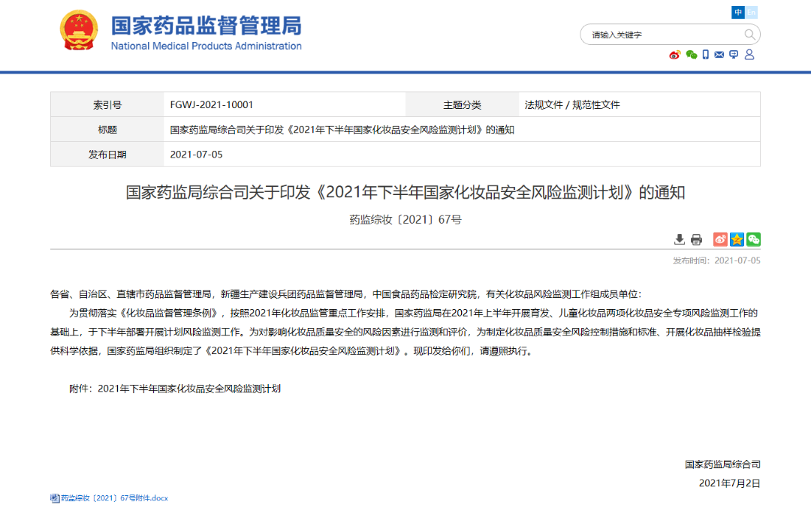Click the search magnifier icon
Viewport: 811px width, 532px height.
[749, 35]
